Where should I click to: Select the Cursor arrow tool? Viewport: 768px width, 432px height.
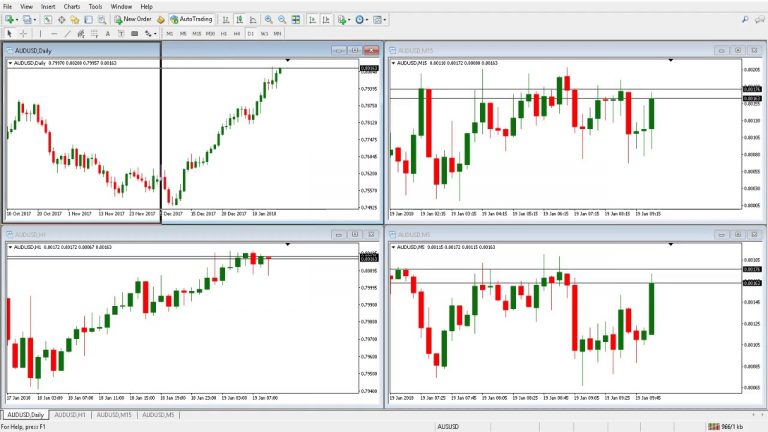(x=9, y=33)
